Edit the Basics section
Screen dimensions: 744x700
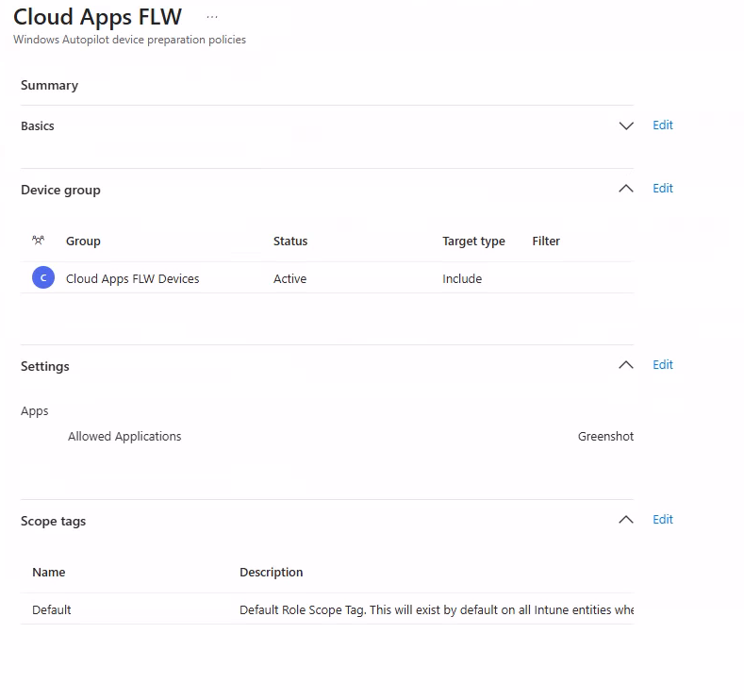coord(663,125)
